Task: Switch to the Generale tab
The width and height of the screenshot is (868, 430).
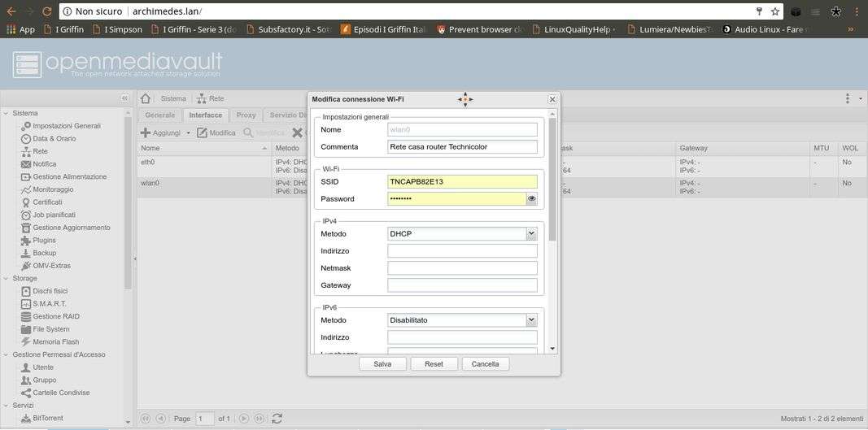Action: (159, 115)
